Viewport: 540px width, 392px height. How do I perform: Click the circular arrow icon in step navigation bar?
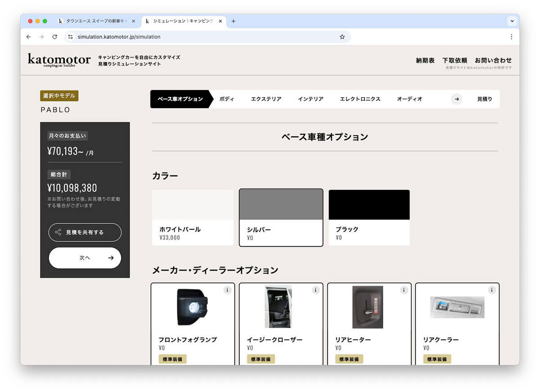pyautogui.click(x=457, y=99)
